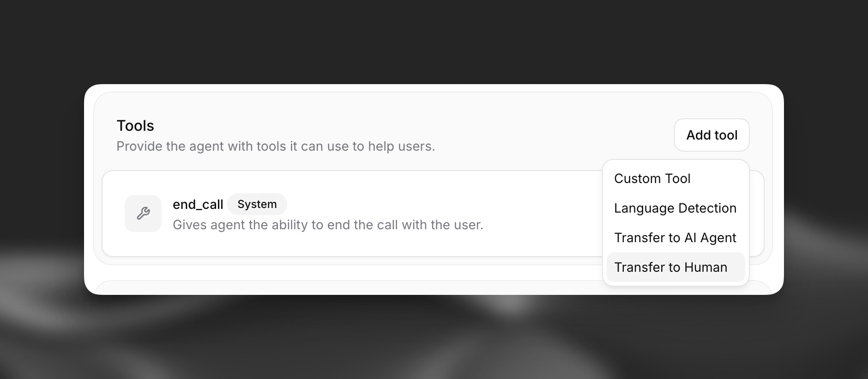Screen dimensions: 868x379
Task: Click the tools description text
Action: click(276, 146)
